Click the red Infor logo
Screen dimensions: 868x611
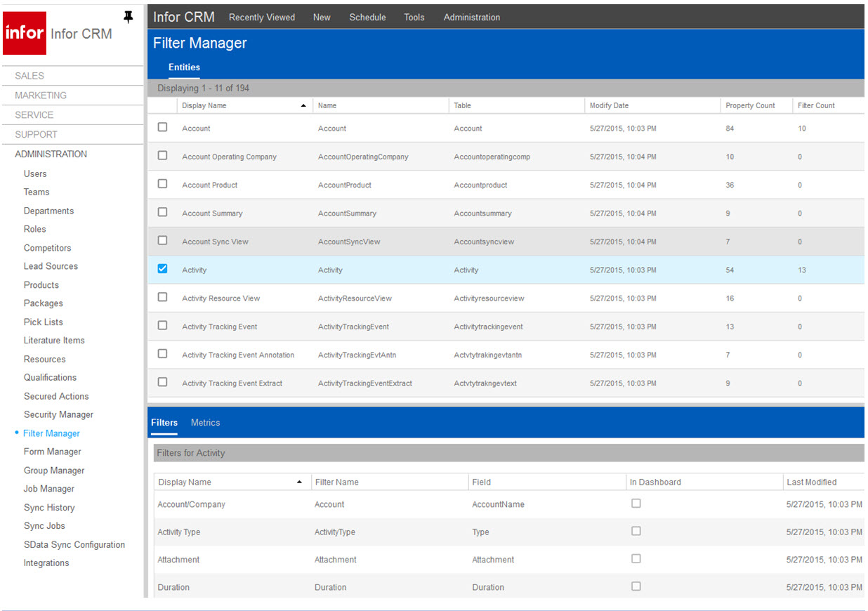pyautogui.click(x=25, y=33)
